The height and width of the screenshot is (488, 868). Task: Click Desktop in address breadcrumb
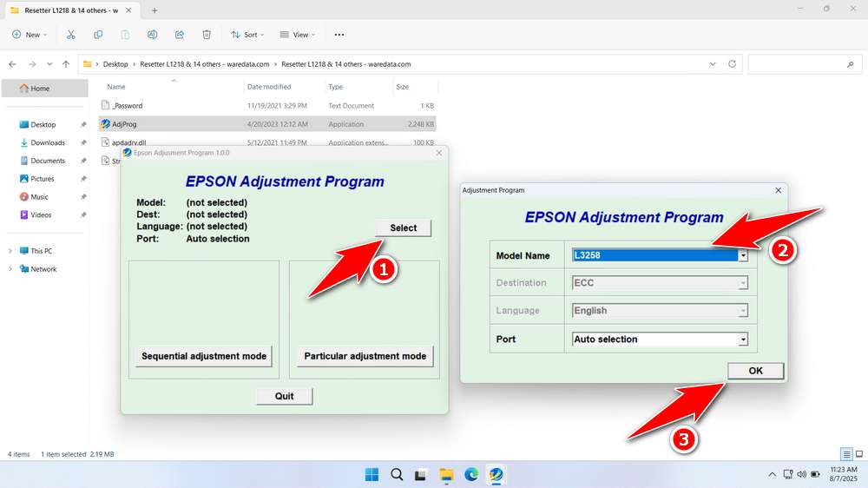coord(115,64)
